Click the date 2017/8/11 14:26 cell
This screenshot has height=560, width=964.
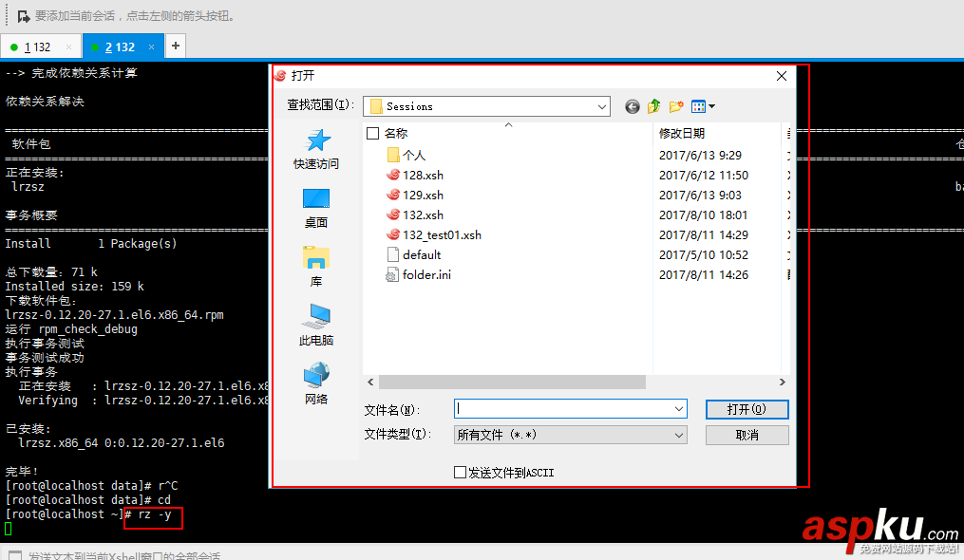click(x=704, y=274)
